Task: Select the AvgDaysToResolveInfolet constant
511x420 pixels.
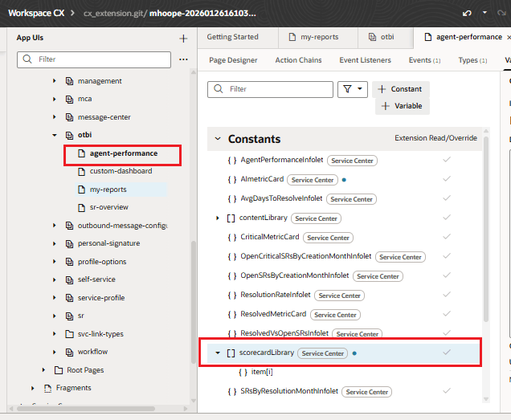Action: pos(281,198)
